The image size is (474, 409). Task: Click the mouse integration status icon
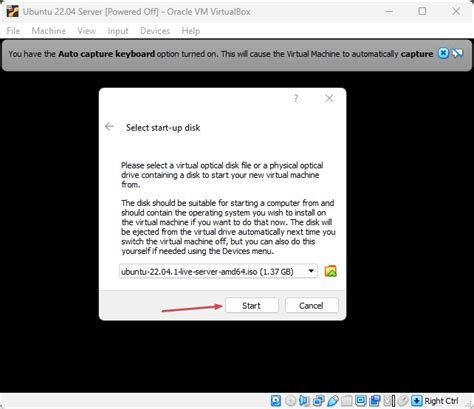pos(403,401)
